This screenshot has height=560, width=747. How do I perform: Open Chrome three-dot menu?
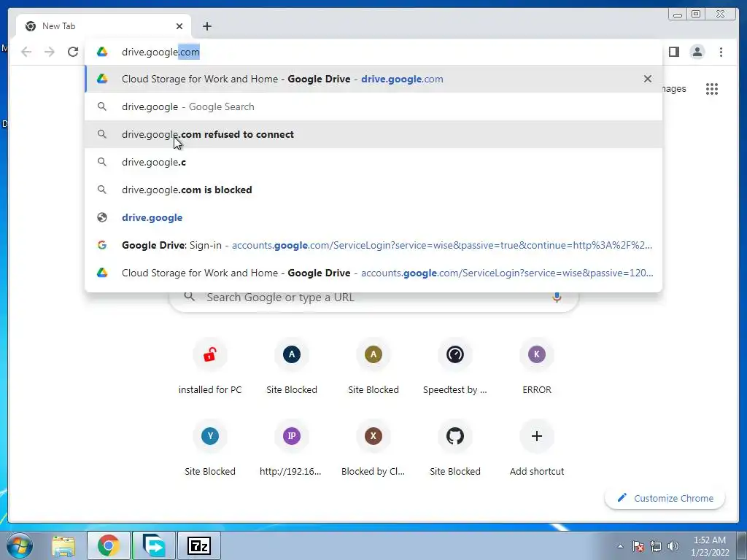[x=721, y=52]
